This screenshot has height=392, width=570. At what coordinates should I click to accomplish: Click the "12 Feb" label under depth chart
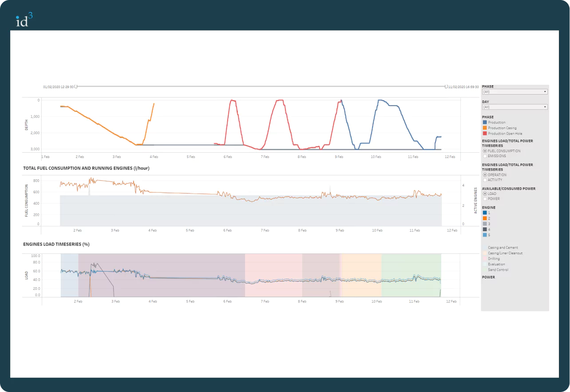(x=450, y=157)
